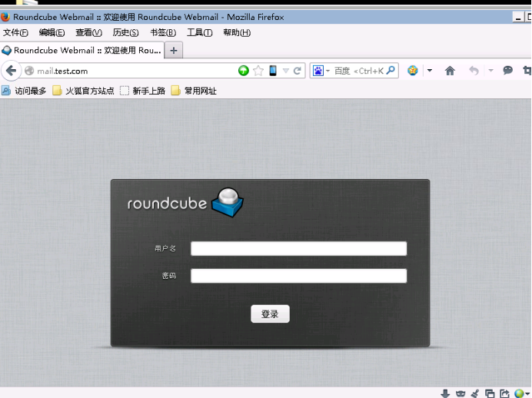Open the 新手上路 bookmark
The height and width of the screenshot is (398, 532).
pyautogui.click(x=142, y=91)
